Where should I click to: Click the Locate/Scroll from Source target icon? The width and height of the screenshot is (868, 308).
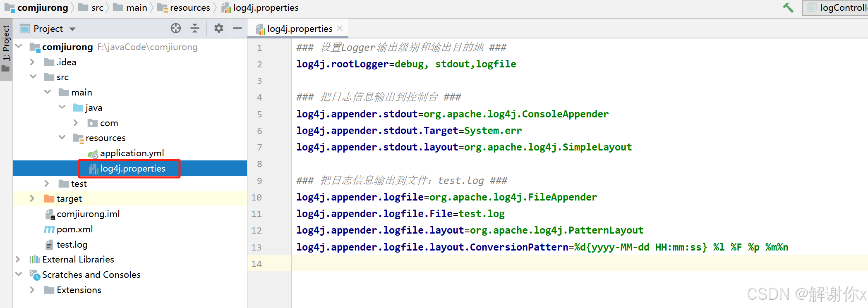(176, 28)
